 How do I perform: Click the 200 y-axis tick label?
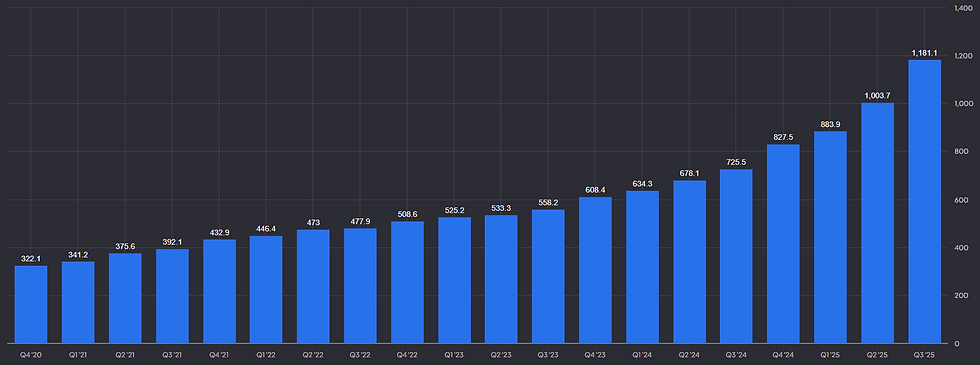(960, 296)
